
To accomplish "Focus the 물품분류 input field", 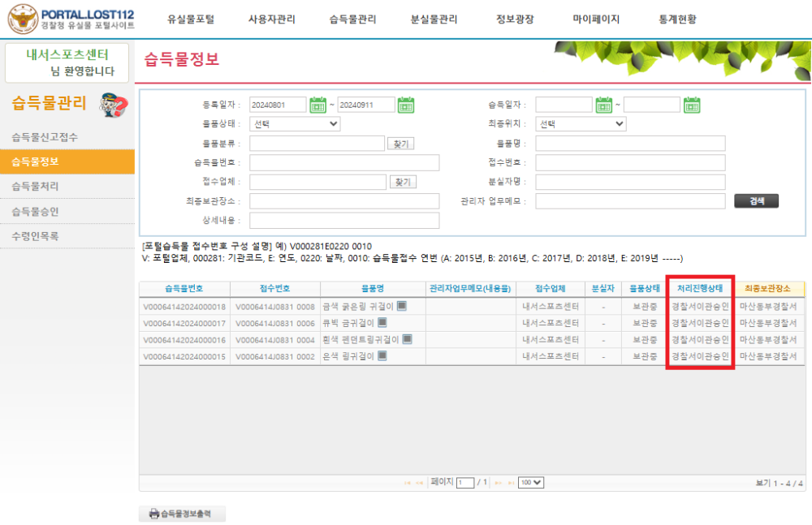I will coord(317,144).
